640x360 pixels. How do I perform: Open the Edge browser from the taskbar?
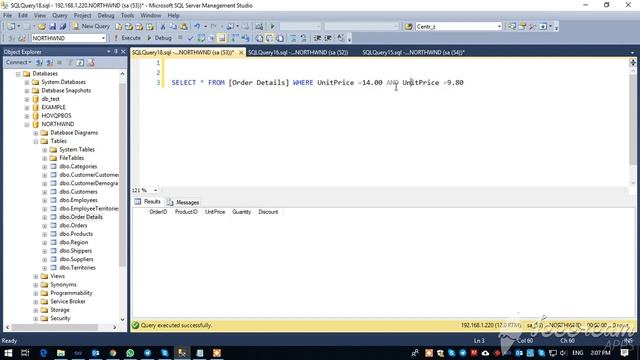click(43, 353)
